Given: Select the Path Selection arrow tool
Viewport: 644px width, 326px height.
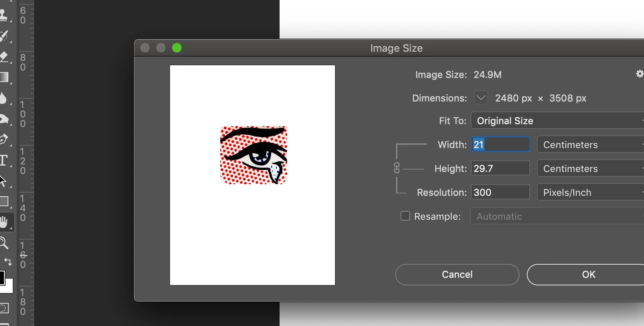Looking at the screenshot, I should pos(3,181).
